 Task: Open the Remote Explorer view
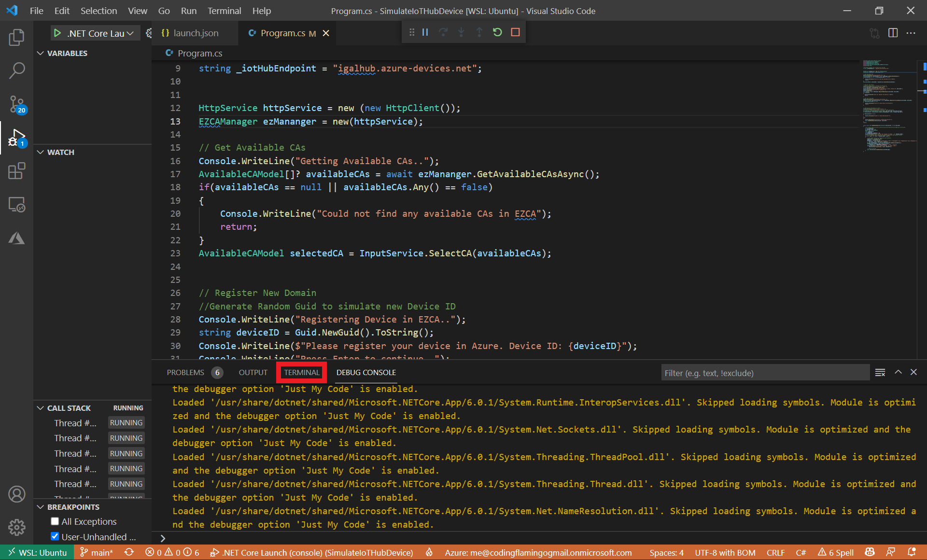[x=16, y=205]
